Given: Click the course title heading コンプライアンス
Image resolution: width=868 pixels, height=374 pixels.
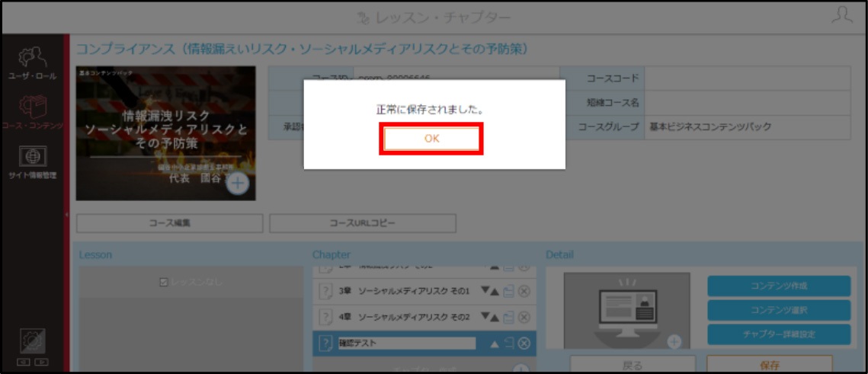Looking at the screenshot, I should coord(303,50).
